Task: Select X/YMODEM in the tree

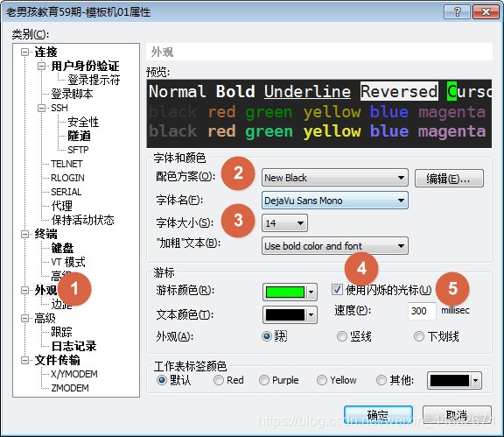Action: pyautogui.click(x=74, y=374)
